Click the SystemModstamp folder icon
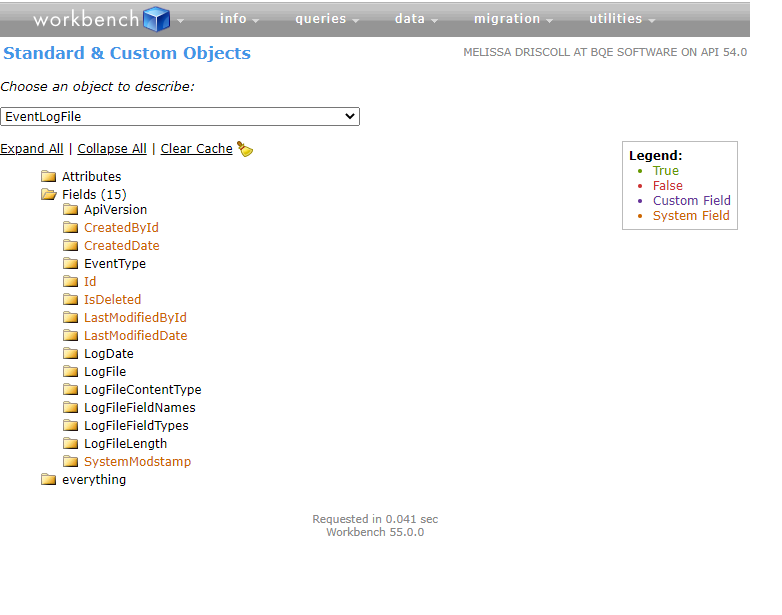Image resolution: width=782 pixels, height=615 pixels. pos(70,461)
